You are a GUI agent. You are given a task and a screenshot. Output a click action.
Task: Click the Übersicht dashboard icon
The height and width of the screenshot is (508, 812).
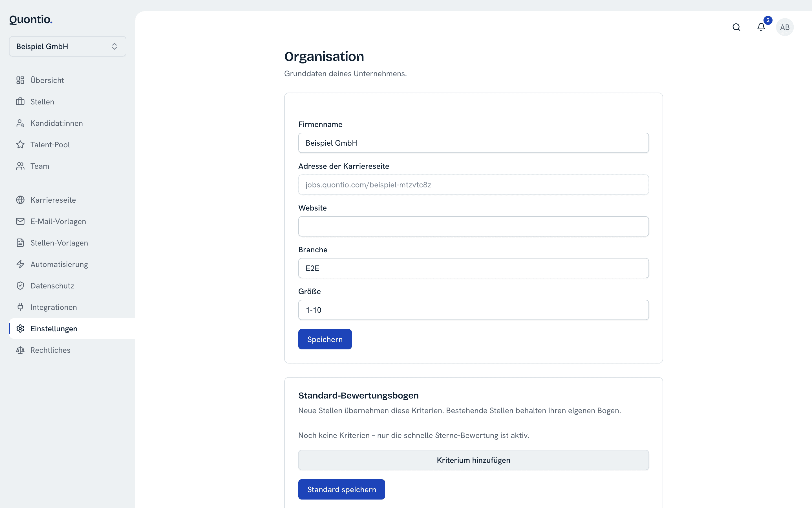point(20,80)
